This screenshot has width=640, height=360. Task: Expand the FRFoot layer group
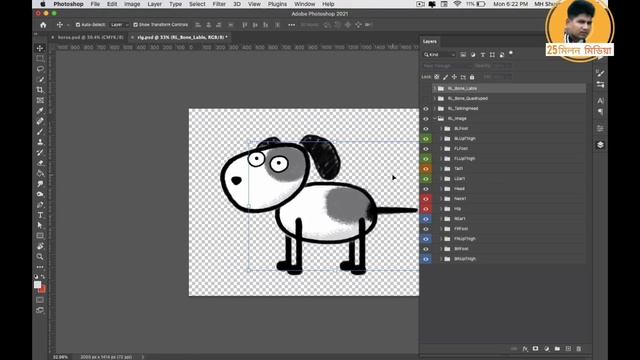tap(441, 229)
